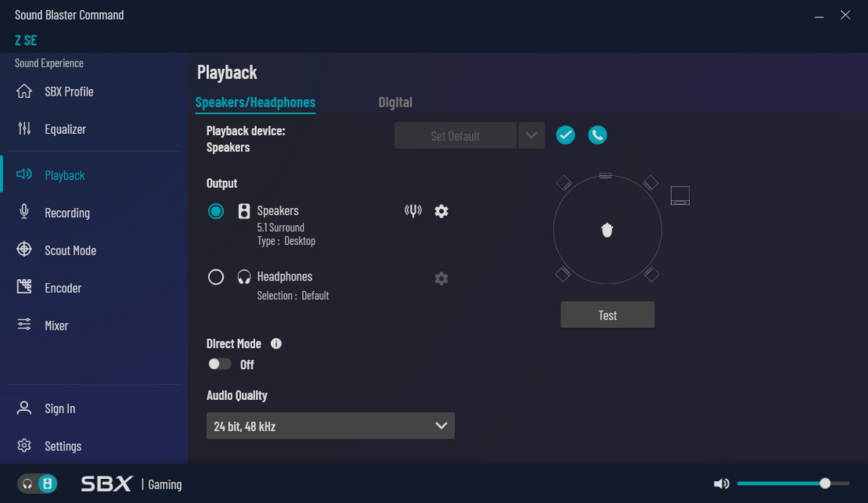
Task: Mute using the volume speaker icon
Action: (721, 484)
